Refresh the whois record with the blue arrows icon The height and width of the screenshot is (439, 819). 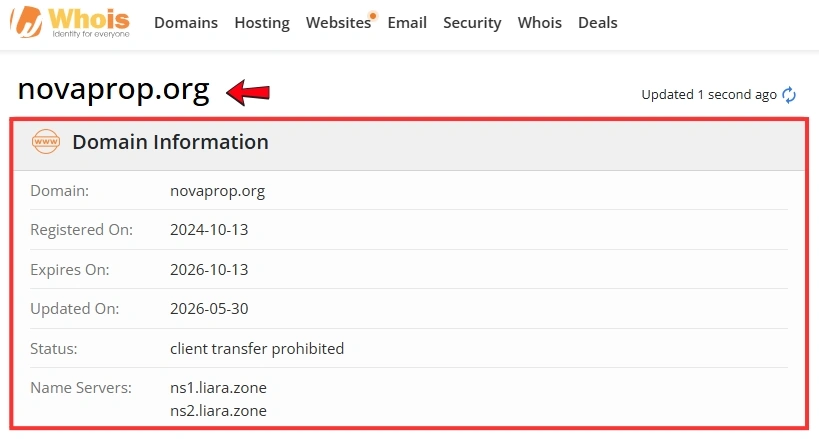[x=789, y=95]
